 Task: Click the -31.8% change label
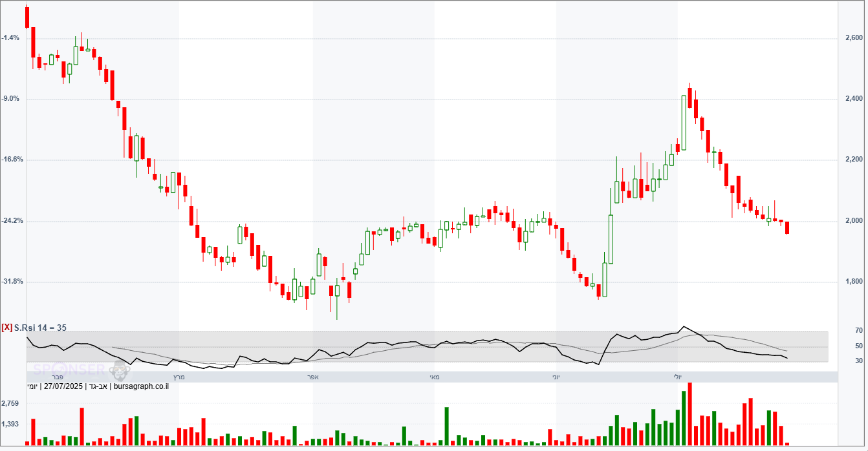point(12,282)
